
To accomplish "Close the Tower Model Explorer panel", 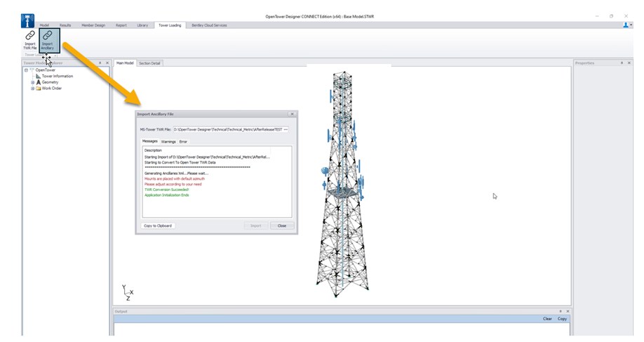I will pos(107,63).
